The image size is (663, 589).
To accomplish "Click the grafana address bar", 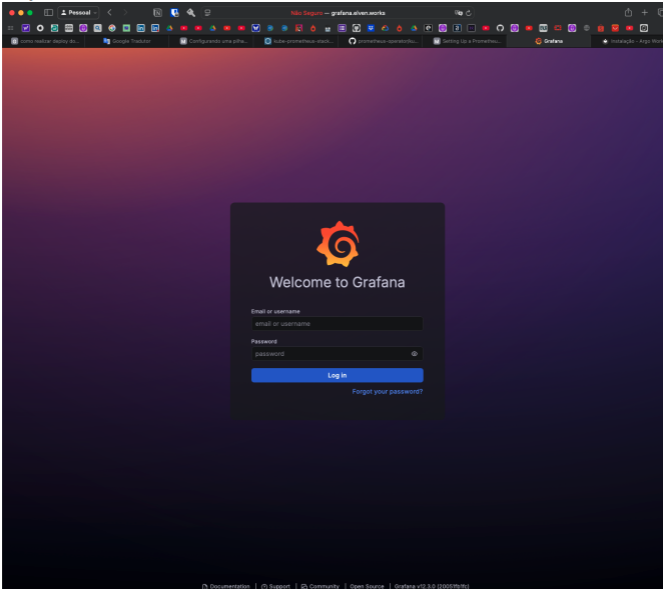I will (360, 12).
